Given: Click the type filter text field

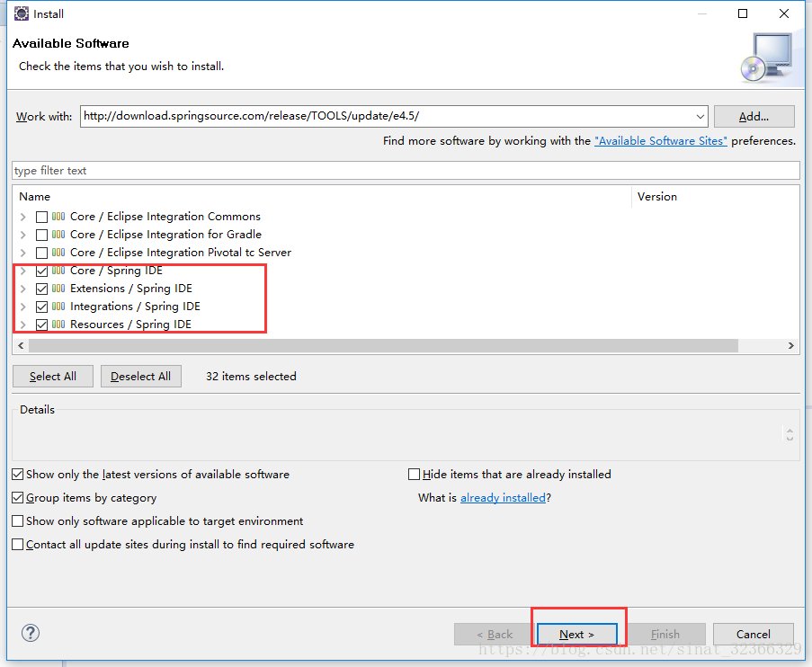Looking at the screenshot, I should point(406,171).
